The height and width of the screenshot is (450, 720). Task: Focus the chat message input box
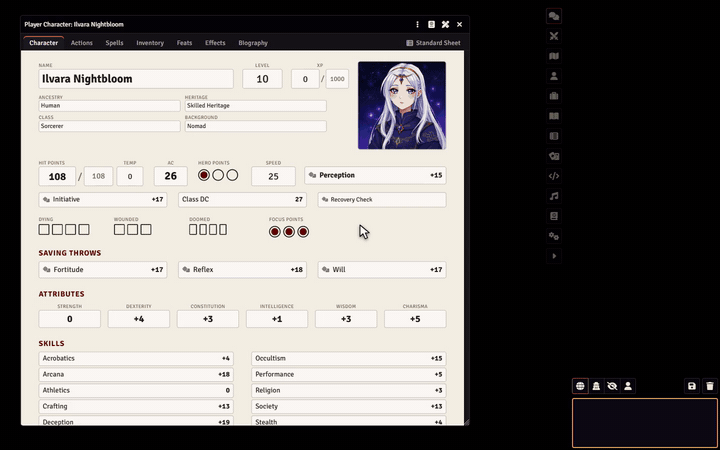[645, 423]
